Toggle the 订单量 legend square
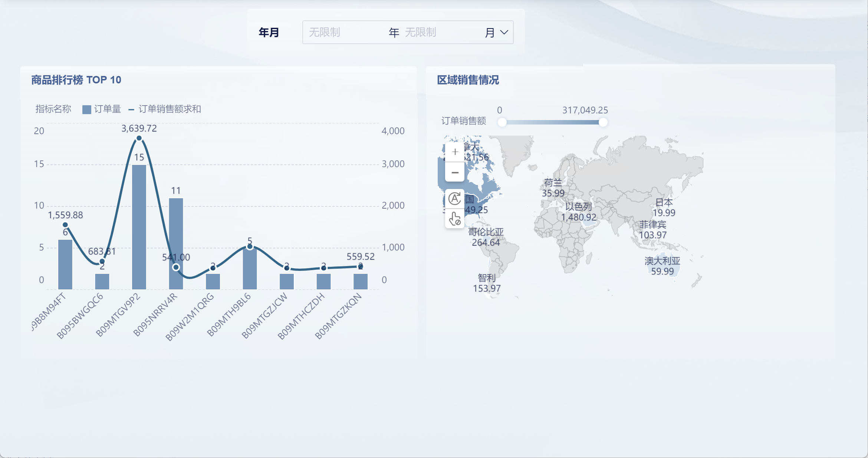Screen dimensions: 868x458 tap(87, 109)
